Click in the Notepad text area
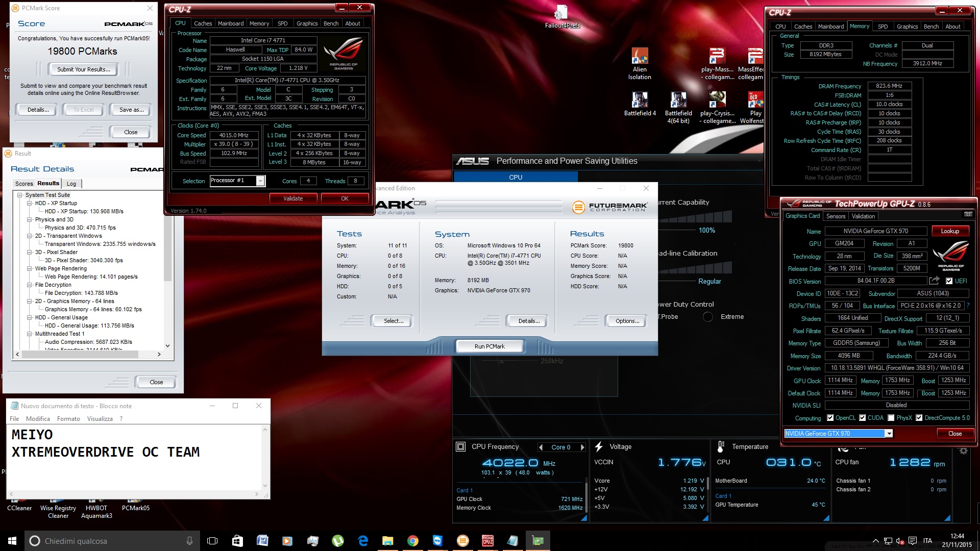Image resolution: width=980 pixels, height=551 pixels. coord(134,457)
